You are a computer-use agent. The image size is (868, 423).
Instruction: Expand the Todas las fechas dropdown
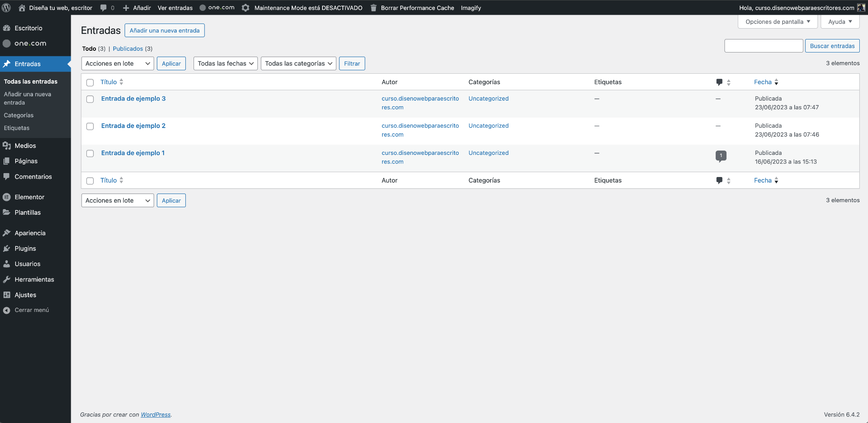pyautogui.click(x=225, y=63)
